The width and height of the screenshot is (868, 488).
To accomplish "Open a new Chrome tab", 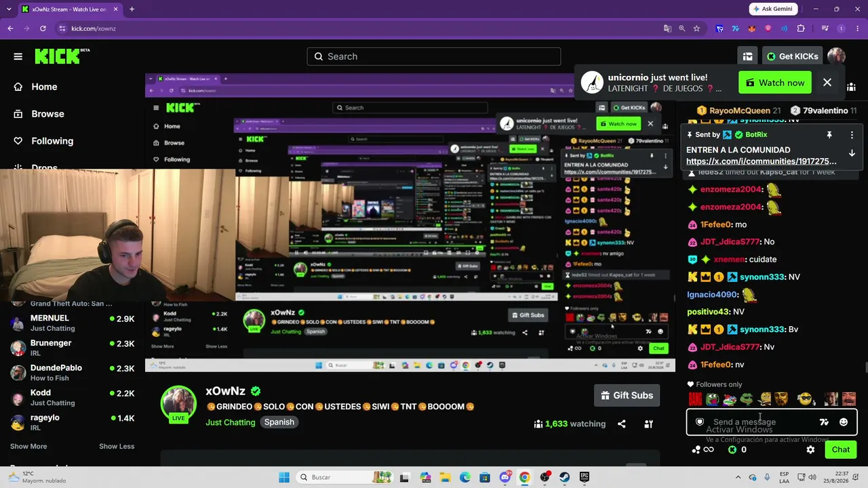I will point(132,9).
